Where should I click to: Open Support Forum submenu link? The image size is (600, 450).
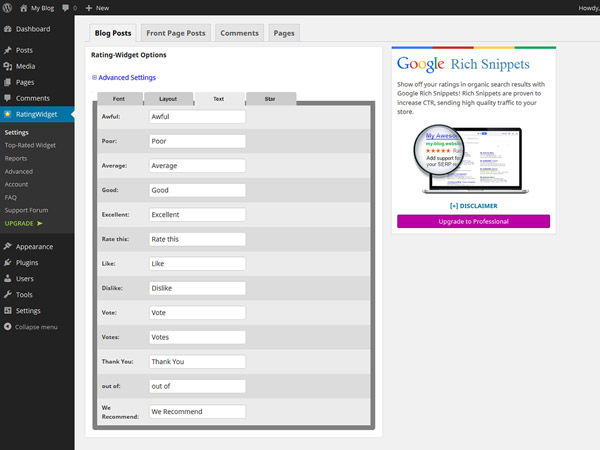pos(26,210)
